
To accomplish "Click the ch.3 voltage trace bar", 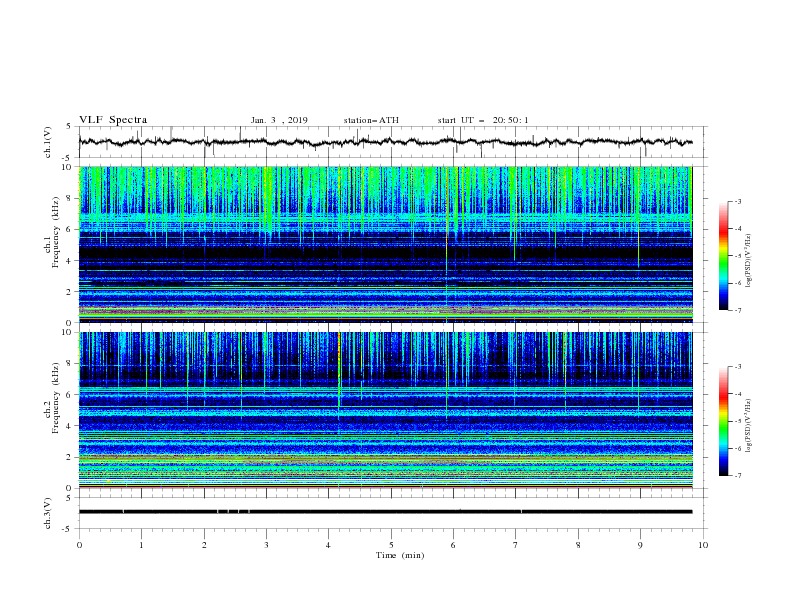I will (x=385, y=512).
